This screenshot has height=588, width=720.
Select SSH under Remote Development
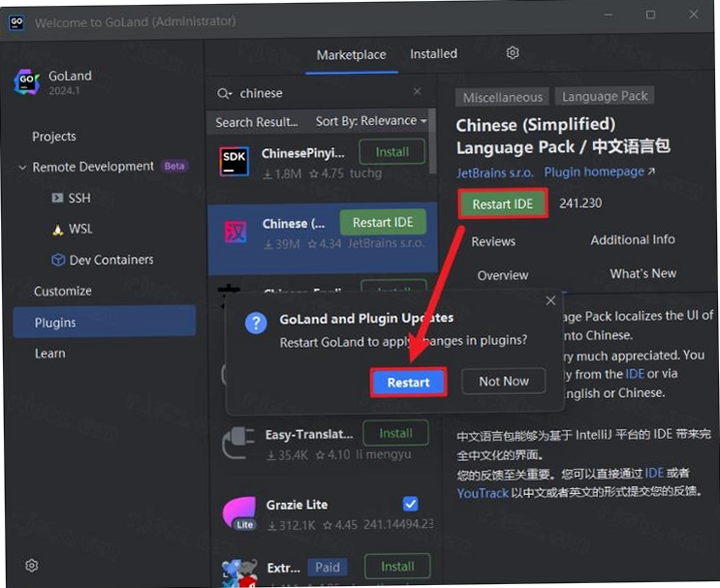(x=79, y=198)
